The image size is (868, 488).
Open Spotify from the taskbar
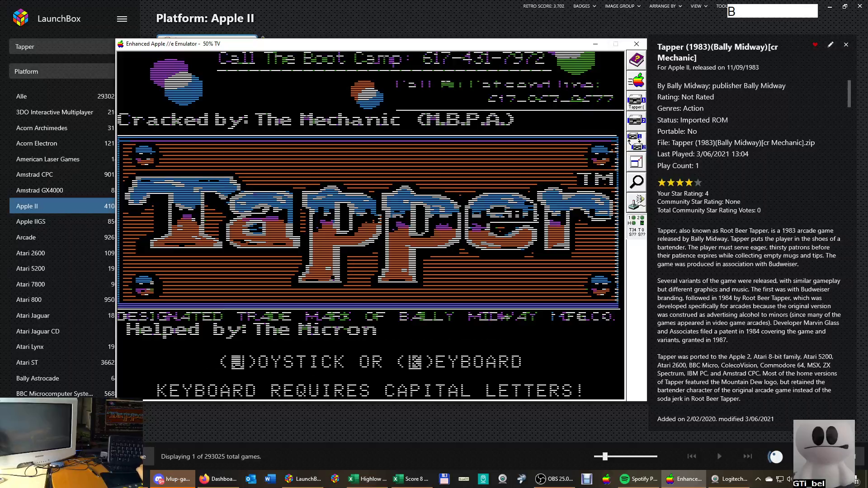click(639, 479)
